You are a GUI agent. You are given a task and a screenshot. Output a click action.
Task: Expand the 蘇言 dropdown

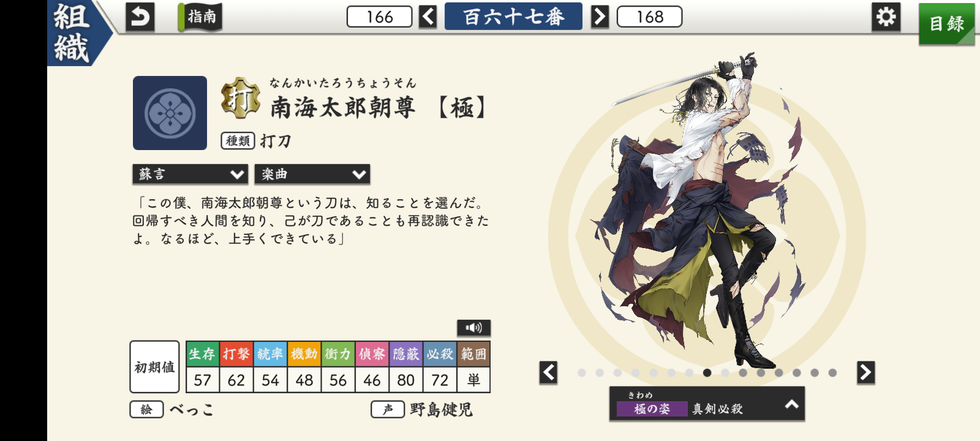190,175
